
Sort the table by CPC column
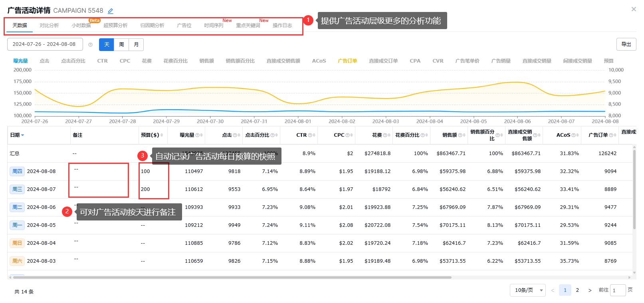click(x=351, y=135)
